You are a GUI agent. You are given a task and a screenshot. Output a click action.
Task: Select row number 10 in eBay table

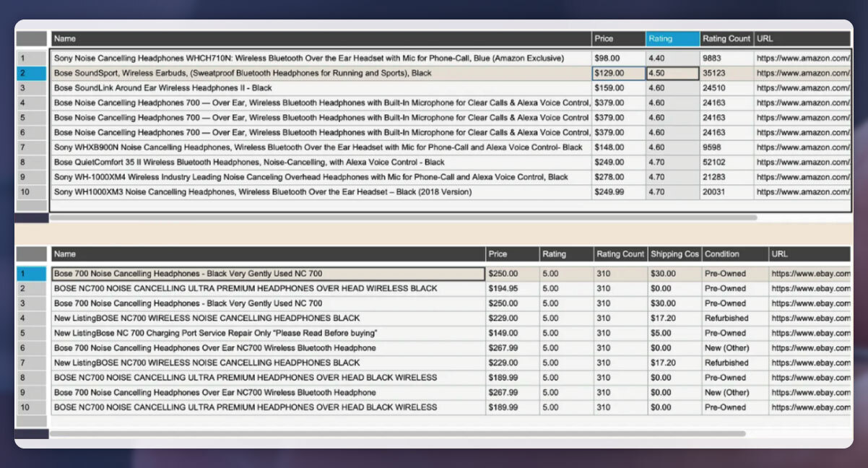[x=32, y=407]
